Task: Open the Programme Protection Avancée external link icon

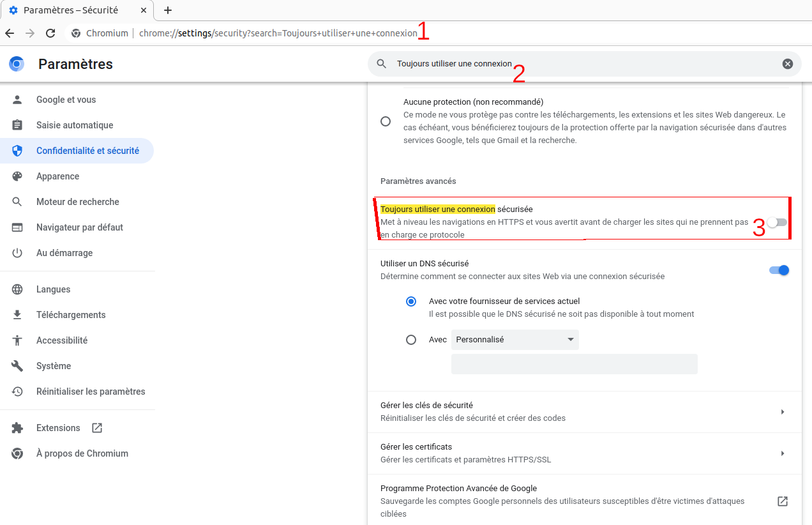Action: (x=782, y=501)
